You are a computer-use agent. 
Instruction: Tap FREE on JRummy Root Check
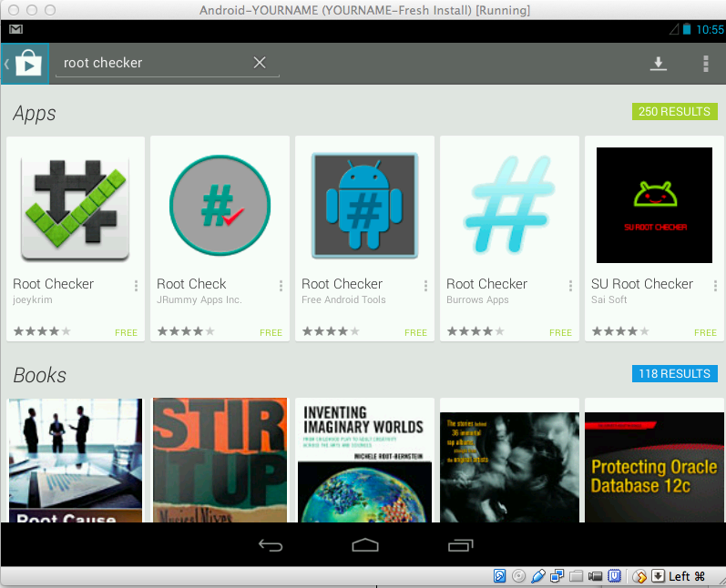point(271,332)
